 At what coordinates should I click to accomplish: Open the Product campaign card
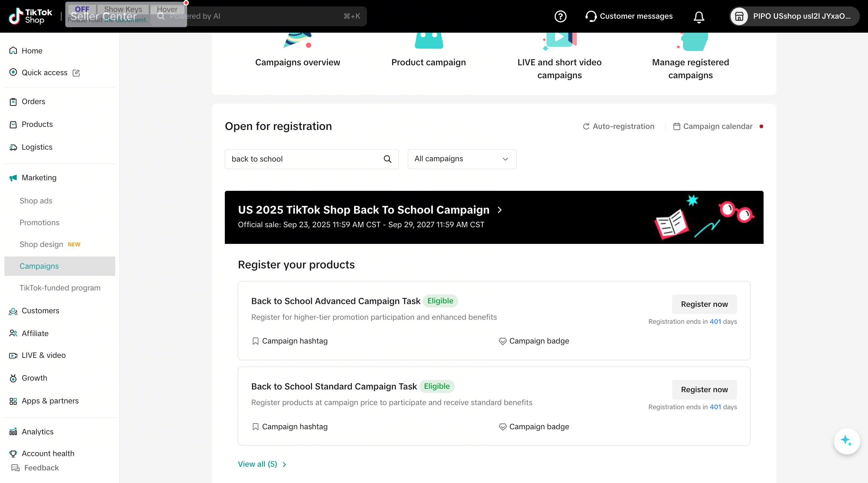(428, 51)
